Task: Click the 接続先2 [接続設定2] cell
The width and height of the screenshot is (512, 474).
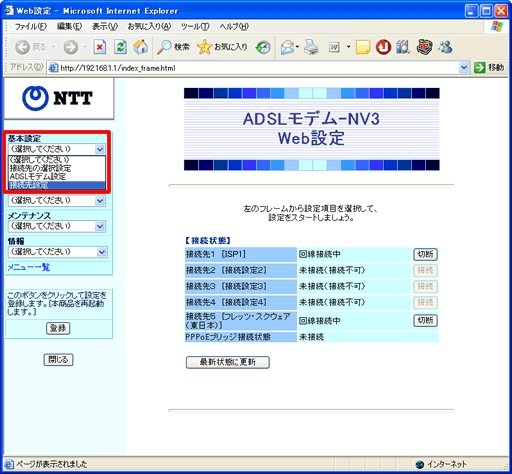Action: [240, 270]
